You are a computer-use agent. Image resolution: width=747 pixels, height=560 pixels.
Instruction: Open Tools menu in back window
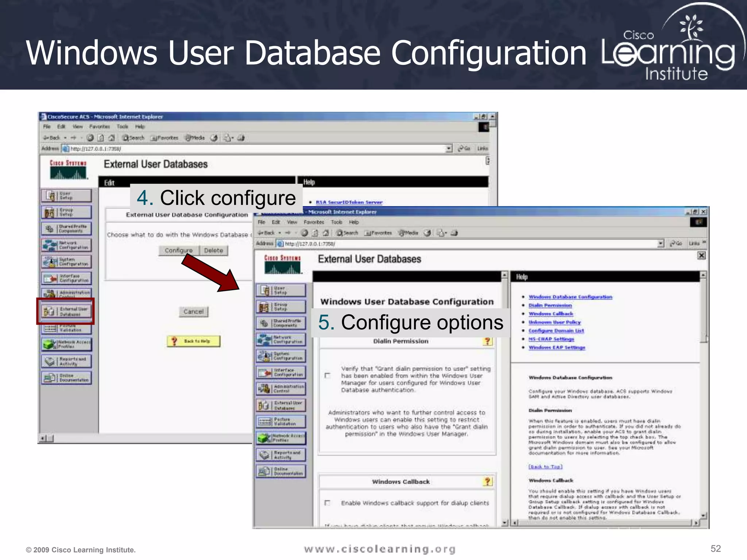(x=123, y=127)
